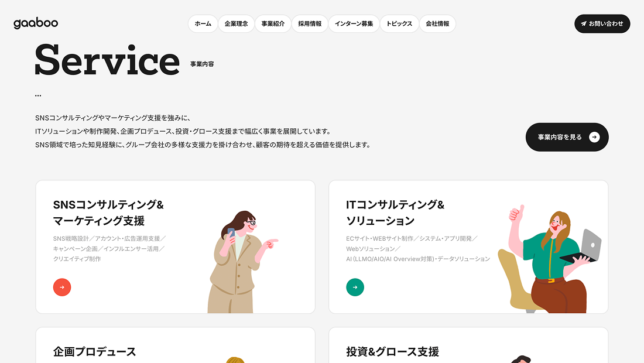644x363 pixels.
Task: Select 会社情報 in the nav bar
Action: pos(437,24)
